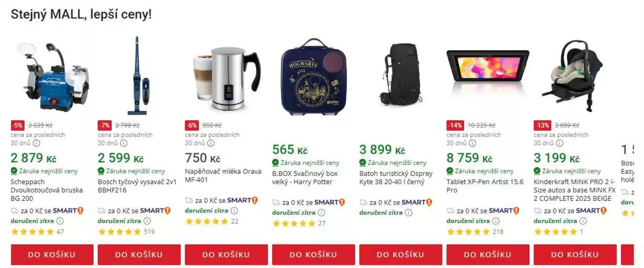Click 519 reviews count for Bosch vacuum
The image size is (644, 268).
pyautogui.click(x=149, y=232)
